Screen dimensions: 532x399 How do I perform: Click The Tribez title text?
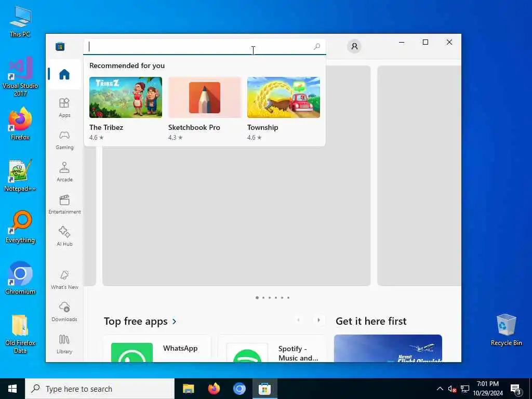point(106,128)
